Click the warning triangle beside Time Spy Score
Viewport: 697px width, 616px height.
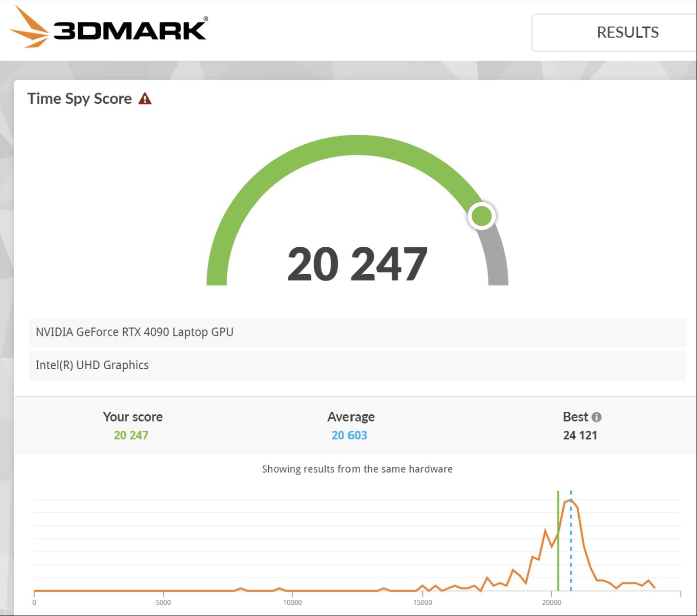coord(145,99)
